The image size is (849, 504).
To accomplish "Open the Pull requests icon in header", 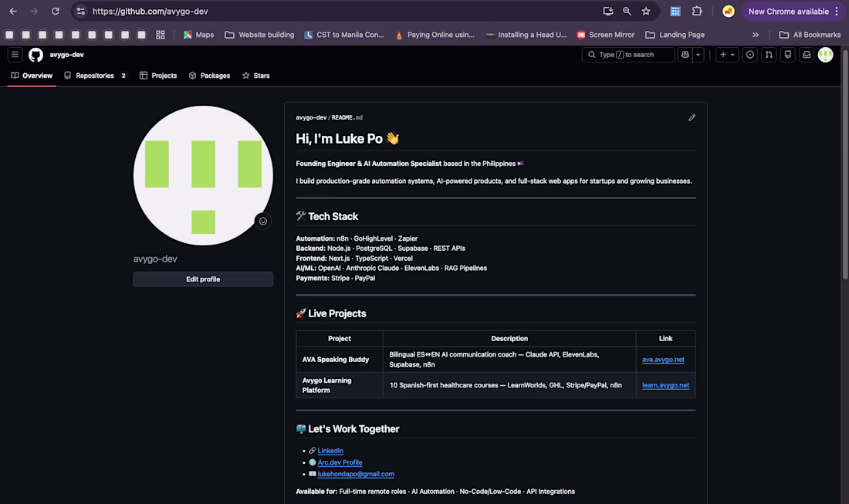I will tap(769, 55).
